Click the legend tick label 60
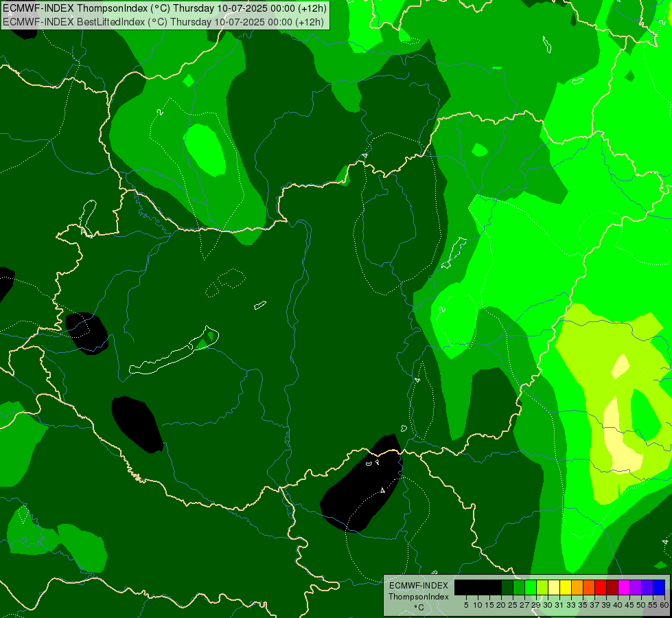Viewport: 672px width, 618px height. pos(664,605)
